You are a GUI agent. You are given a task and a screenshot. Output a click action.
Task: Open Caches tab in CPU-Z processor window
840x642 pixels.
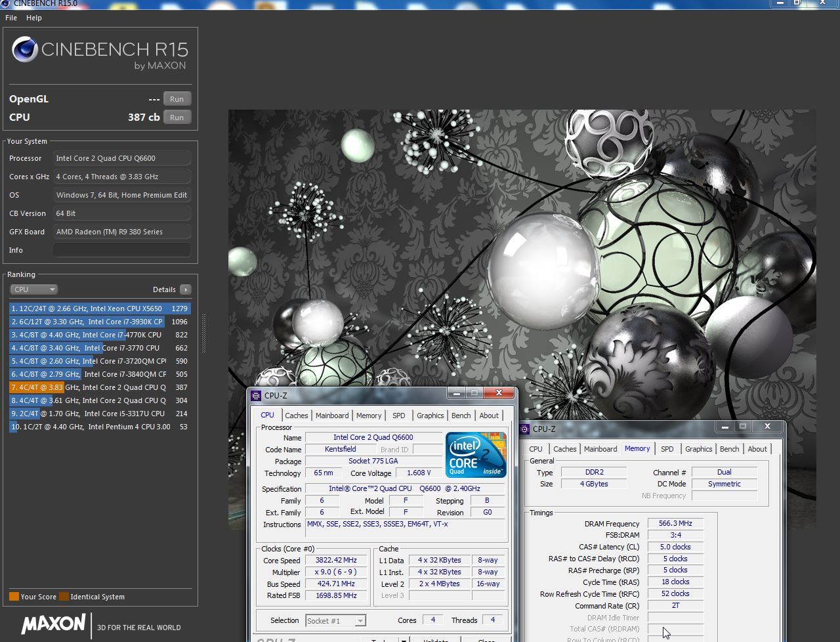click(297, 416)
